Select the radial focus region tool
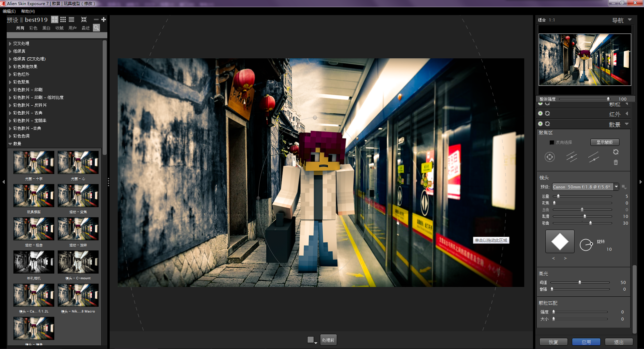 click(x=549, y=157)
